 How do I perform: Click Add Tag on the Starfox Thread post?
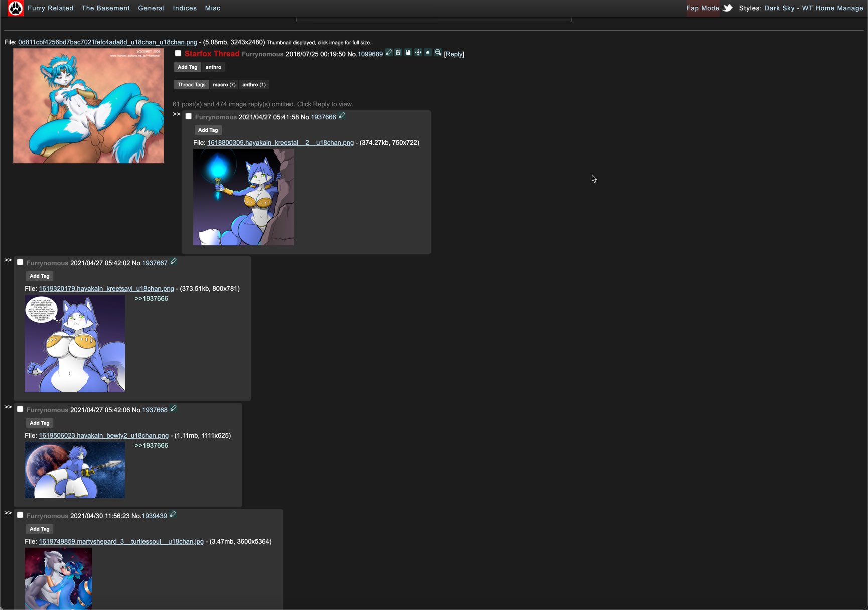tap(188, 67)
